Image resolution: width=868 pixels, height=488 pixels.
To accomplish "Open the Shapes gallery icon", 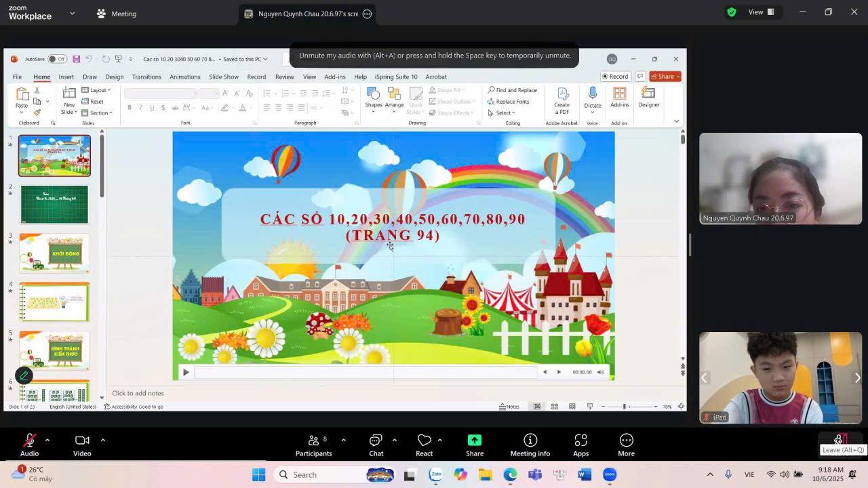I will [x=374, y=94].
